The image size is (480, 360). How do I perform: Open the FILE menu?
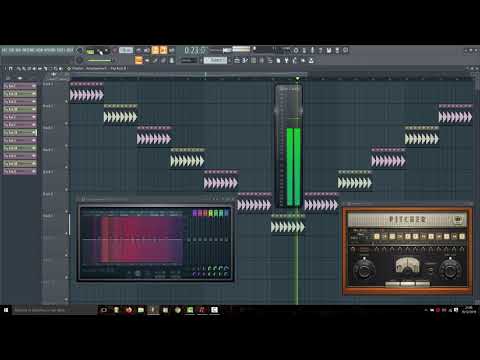(4, 51)
